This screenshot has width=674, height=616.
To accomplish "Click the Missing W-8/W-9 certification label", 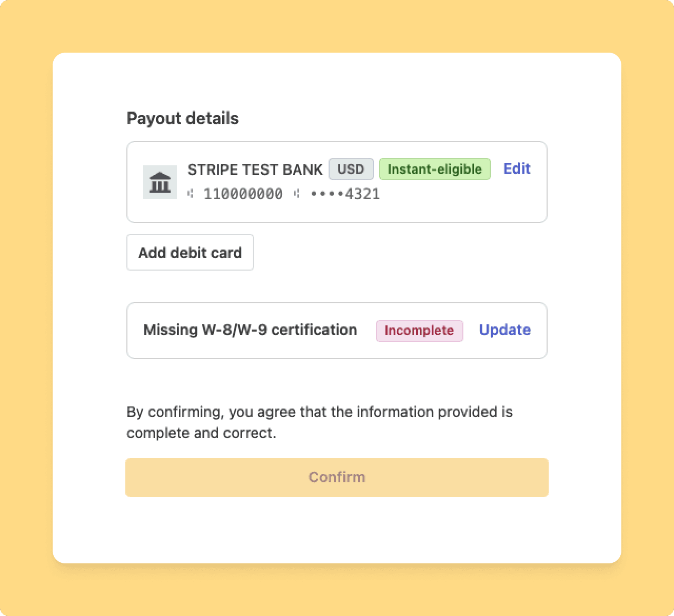I will coord(250,330).
